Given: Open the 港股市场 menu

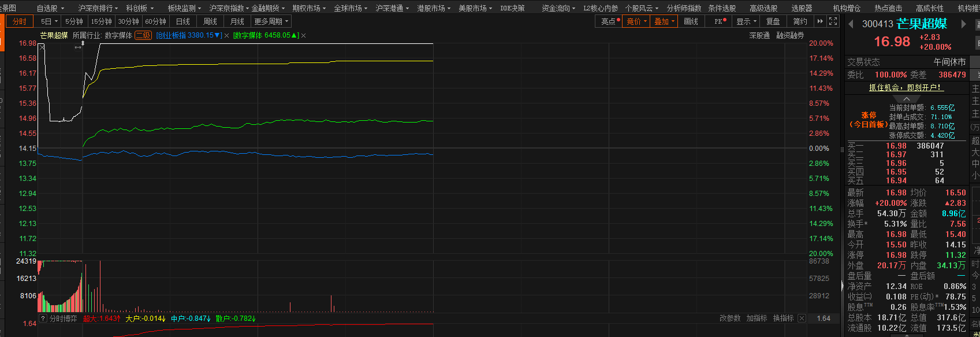Looking at the screenshot, I should [434, 8].
